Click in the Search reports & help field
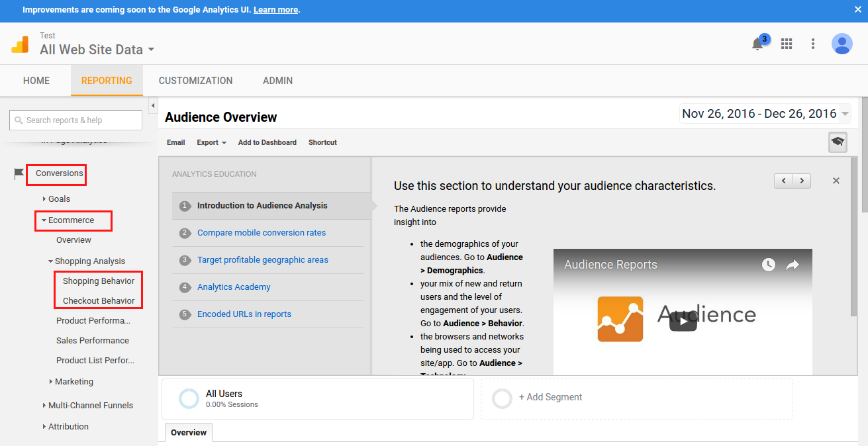Image resolution: width=868 pixels, height=446 pixels. point(75,120)
